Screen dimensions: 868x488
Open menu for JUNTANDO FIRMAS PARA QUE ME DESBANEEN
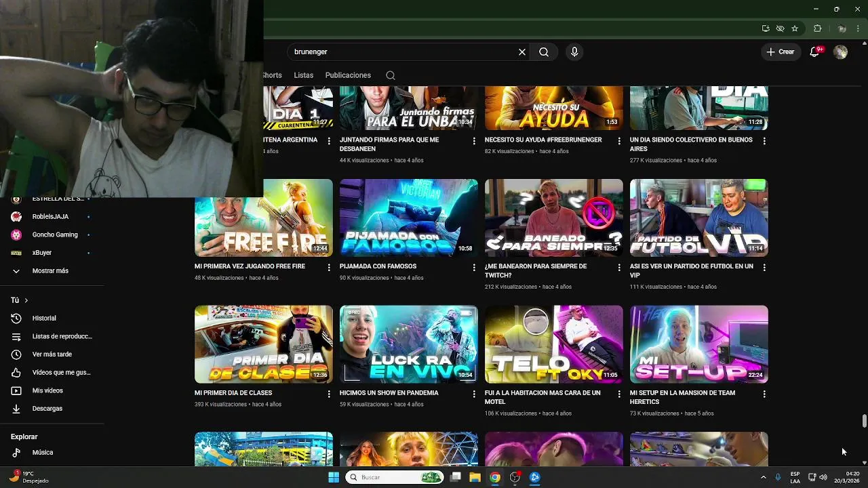[x=474, y=141]
